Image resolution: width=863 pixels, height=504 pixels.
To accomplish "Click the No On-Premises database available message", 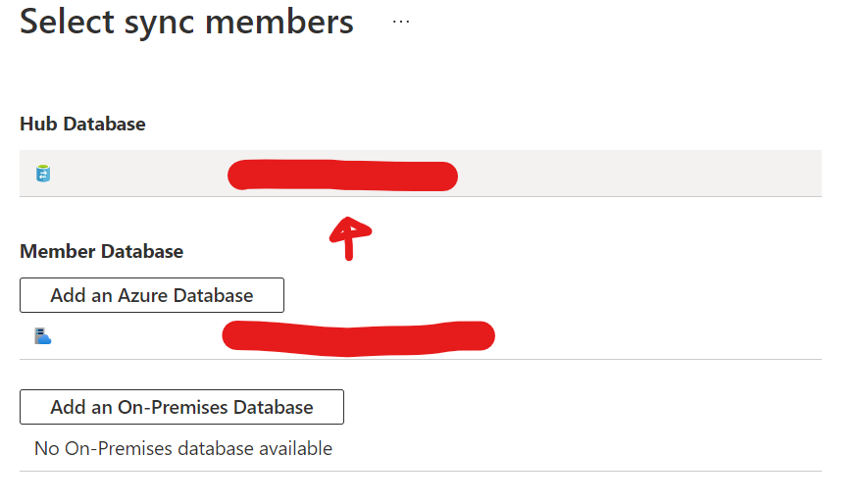I will 183,448.
